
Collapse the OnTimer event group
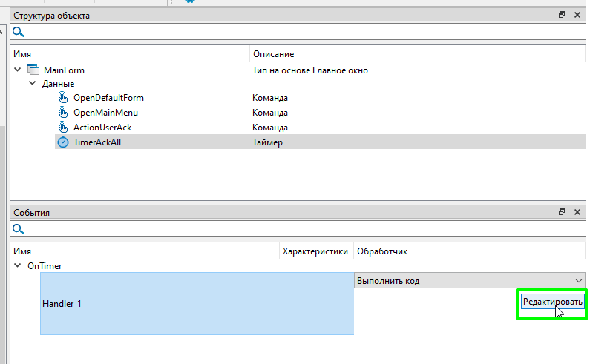point(18,265)
